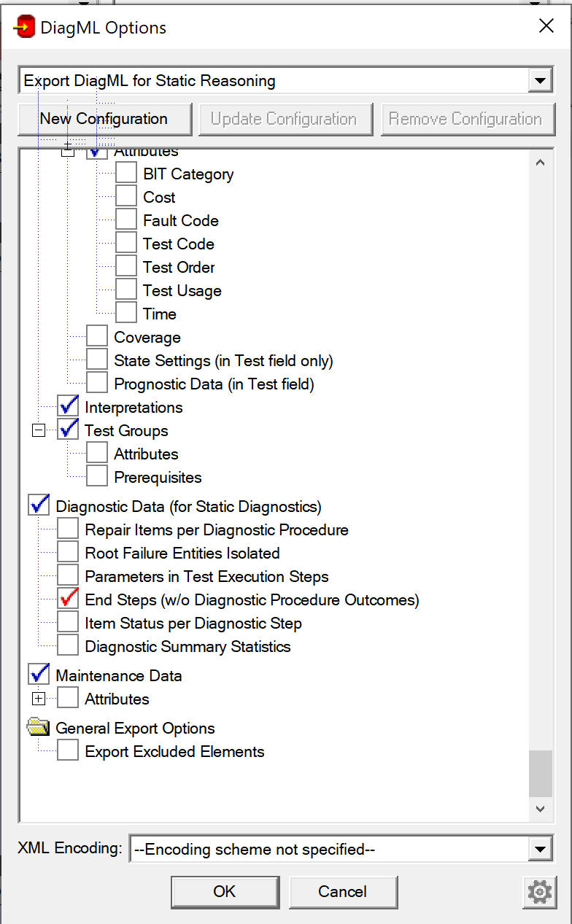The width and height of the screenshot is (572, 924).
Task: Click the OK button
Action: [x=225, y=892]
